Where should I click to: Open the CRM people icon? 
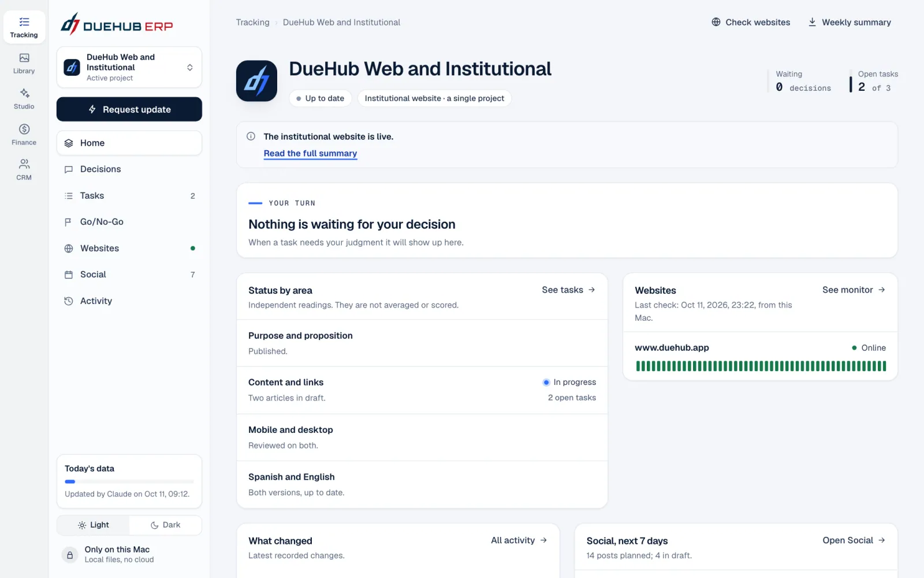point(24,170)
